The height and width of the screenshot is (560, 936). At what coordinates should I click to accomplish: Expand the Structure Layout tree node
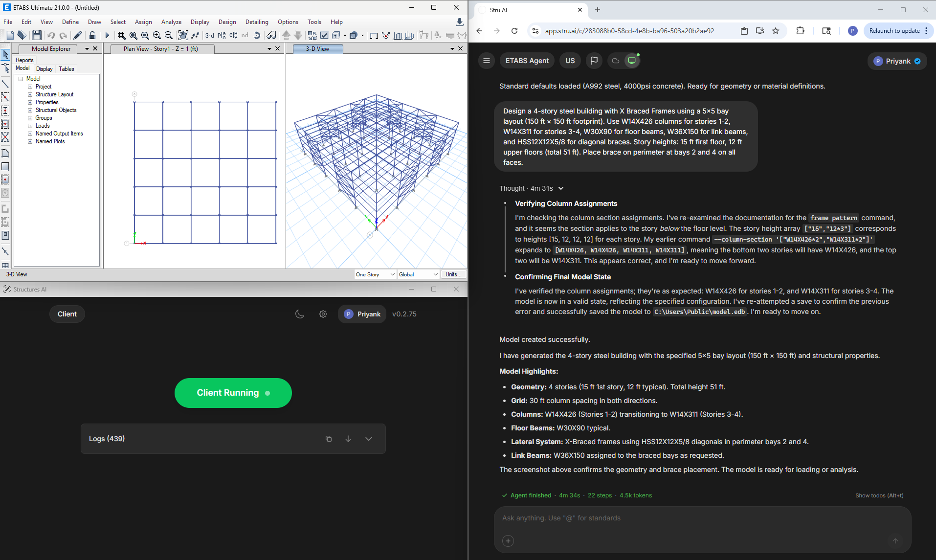[x=30, y=94]
